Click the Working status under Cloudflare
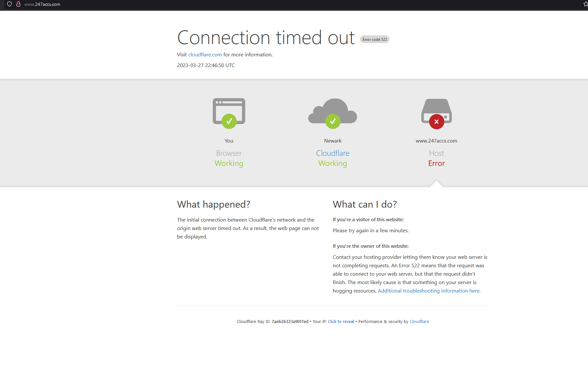The height and width of the screenshot is (368, 588). click(333, 163)
